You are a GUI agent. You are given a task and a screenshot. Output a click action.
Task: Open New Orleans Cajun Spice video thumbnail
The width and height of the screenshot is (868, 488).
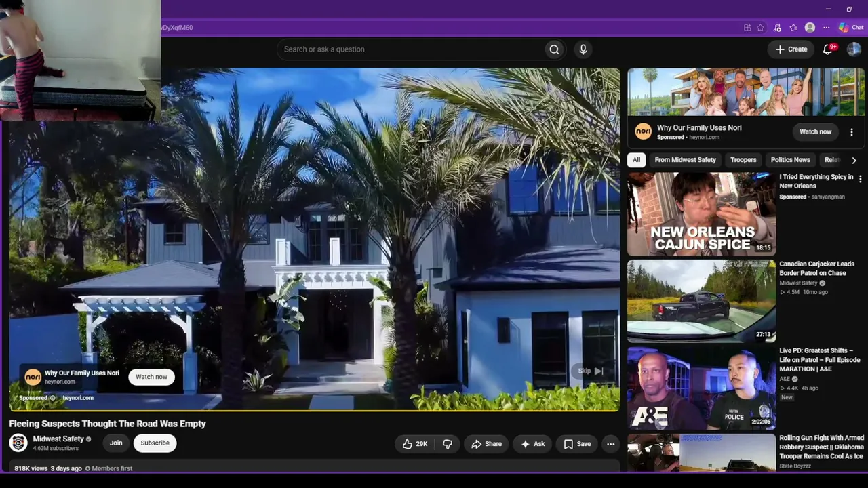(x=701, y=214)
